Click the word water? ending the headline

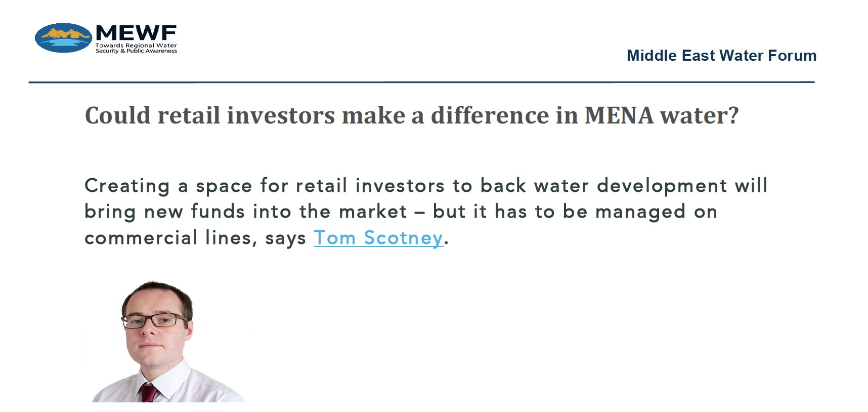[700, 115]
